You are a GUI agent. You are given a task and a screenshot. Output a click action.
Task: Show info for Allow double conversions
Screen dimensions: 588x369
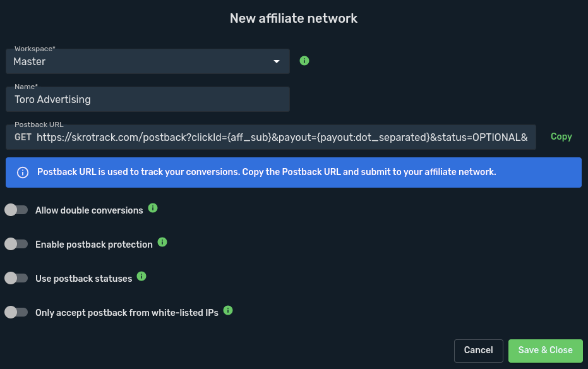pyautogui.click(x=153, y=207)
